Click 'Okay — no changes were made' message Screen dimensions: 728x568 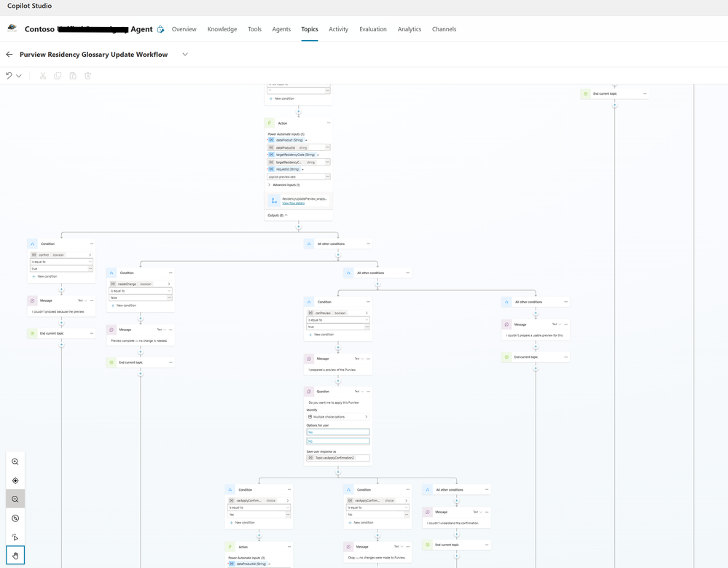(377, 557)
